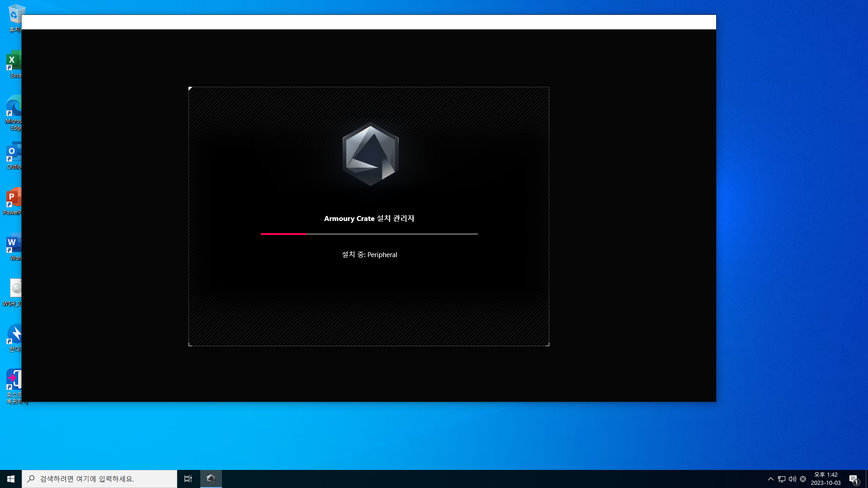Select the Outlook desktop shortcut

coord(14,156)
